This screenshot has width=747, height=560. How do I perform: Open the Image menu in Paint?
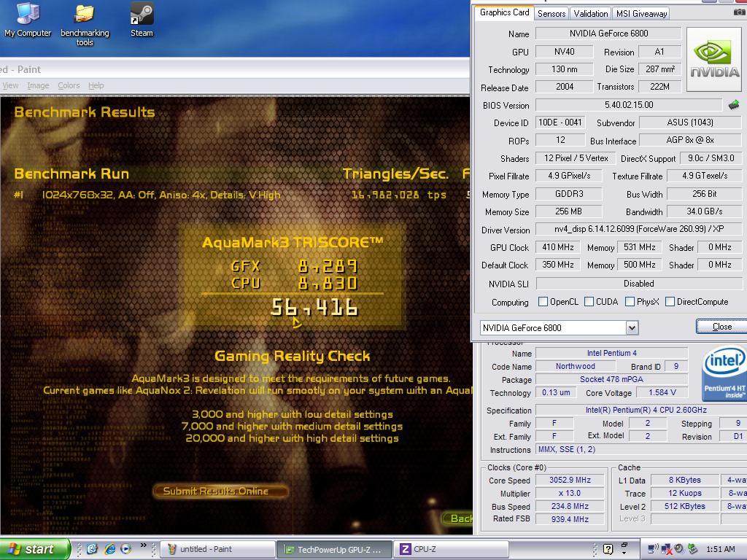coord(38,86)
